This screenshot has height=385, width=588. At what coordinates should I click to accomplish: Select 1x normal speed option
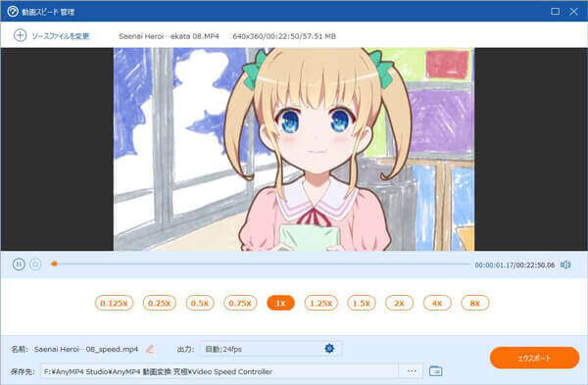tap(280, 303)
